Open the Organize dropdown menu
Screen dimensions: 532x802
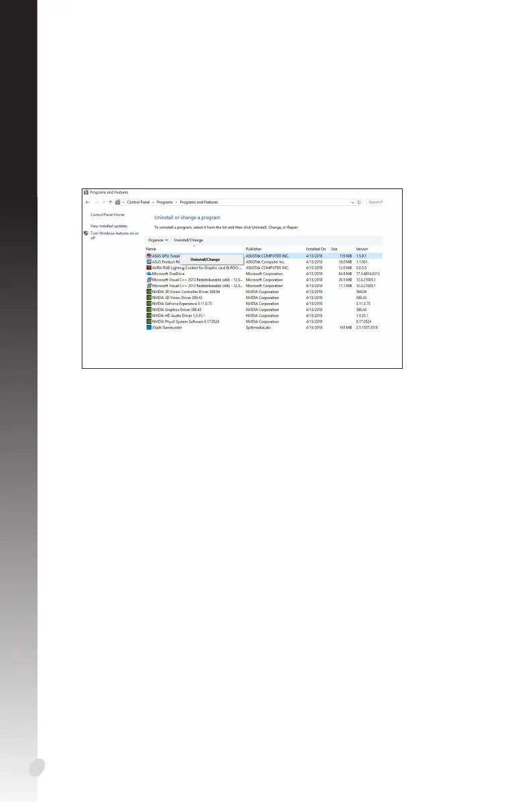click(158, 240)
